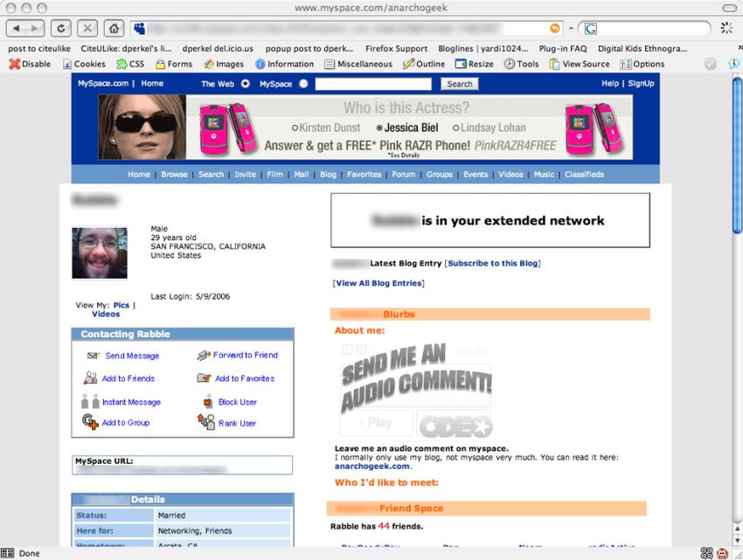Viewport: 743px width, 560px height.
Task: Open the Browse navigation tab
Action: (174, 175)
